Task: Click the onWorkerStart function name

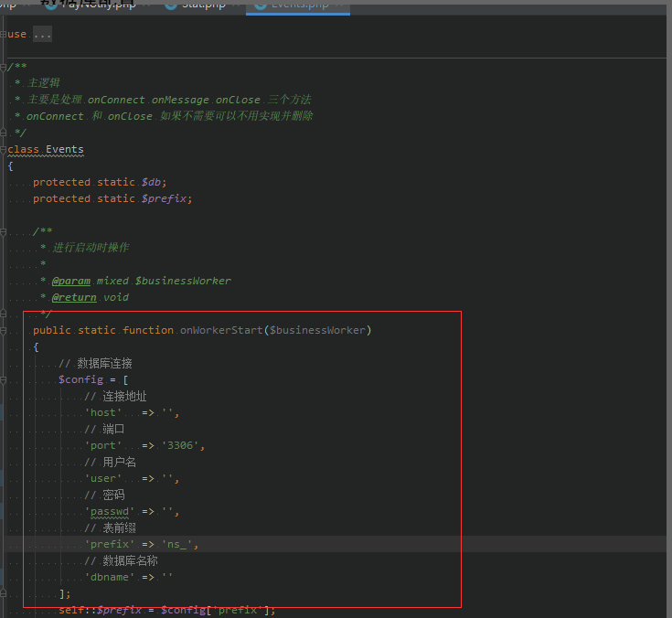Action: 221,330
